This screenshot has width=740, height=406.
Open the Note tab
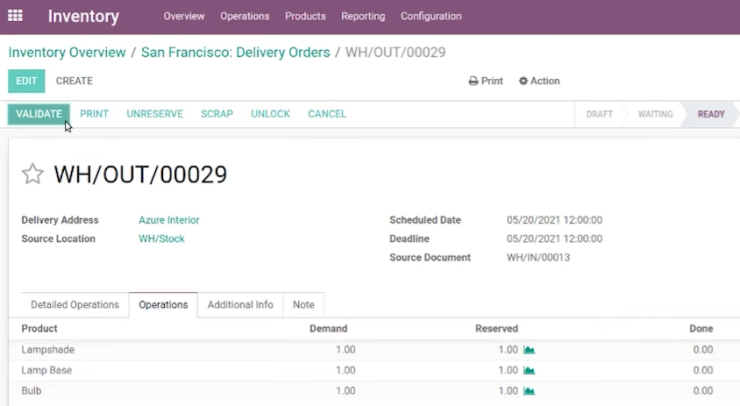pos(303,305)
